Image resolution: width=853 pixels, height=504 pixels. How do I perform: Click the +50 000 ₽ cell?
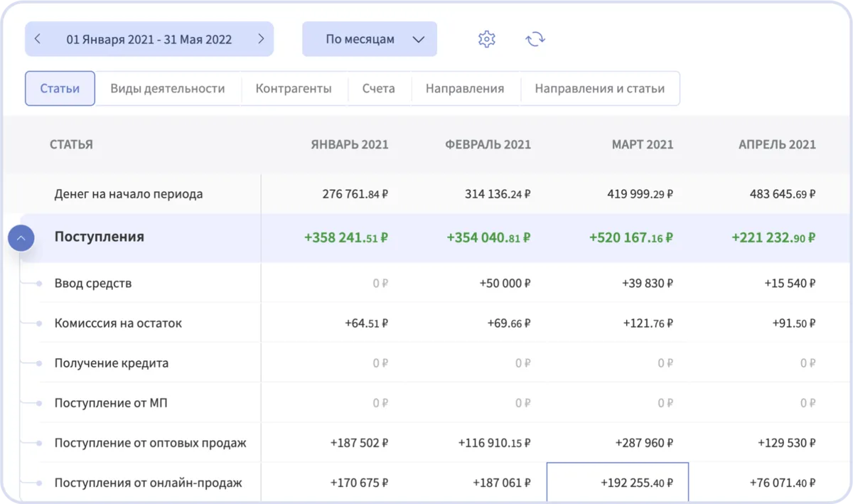coord(505,283)
